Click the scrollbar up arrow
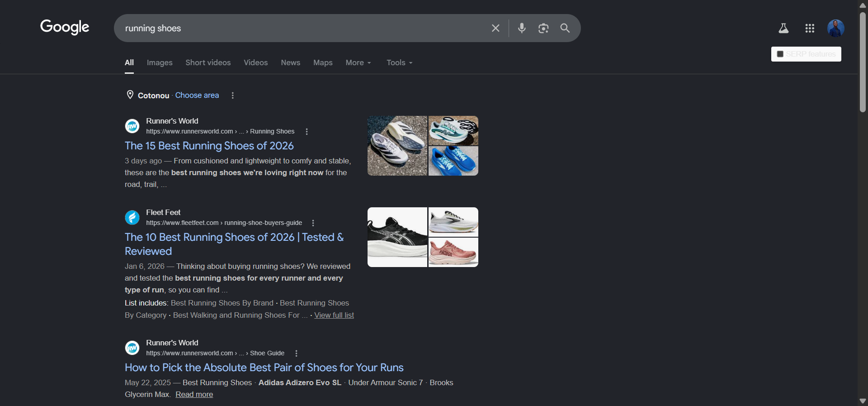Viewport: 868px width, 406px height. [x=863, y=5]
